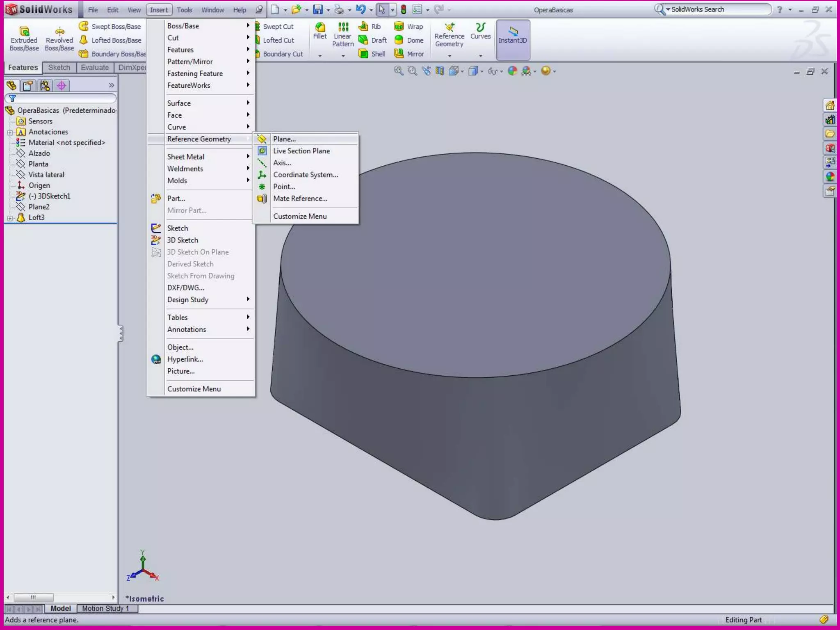The height and width of the screenshot is (630, 840).
Task: Choose Plane... from Reference Geometry submenu
Action: pos(284,139)
